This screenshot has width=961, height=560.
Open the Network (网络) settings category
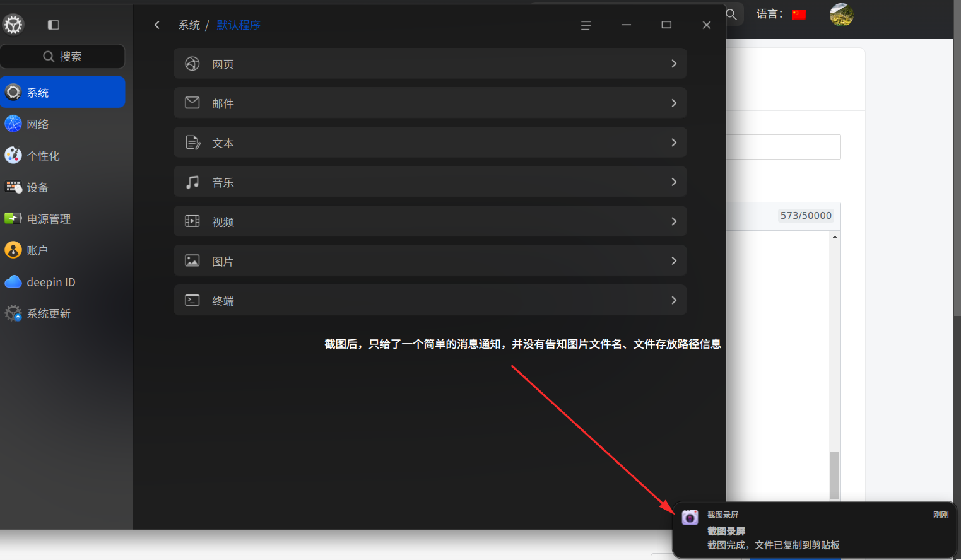(62, 124)
